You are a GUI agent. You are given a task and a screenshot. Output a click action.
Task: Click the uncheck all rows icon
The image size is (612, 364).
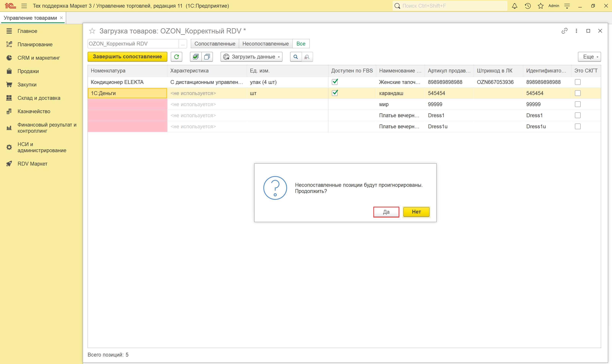click(x=207, y=57)
